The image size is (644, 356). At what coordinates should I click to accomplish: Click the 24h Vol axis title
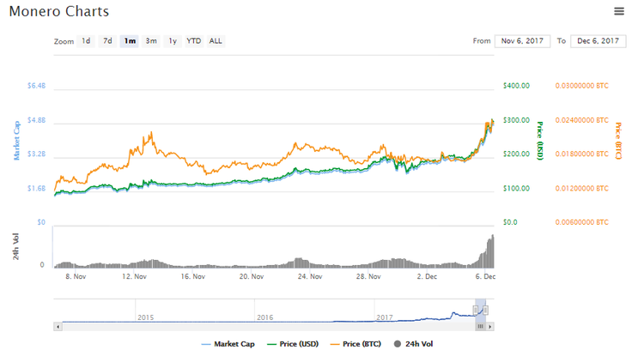[15, 246]
